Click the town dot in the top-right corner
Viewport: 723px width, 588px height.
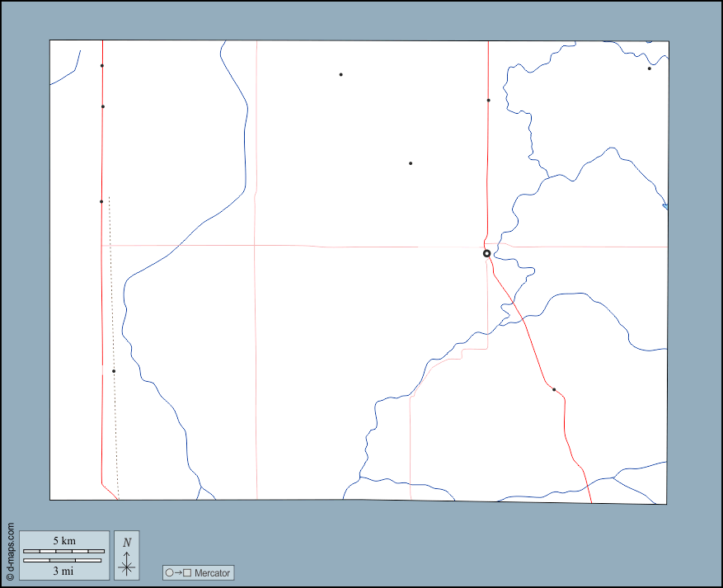[x=649, y=68]
